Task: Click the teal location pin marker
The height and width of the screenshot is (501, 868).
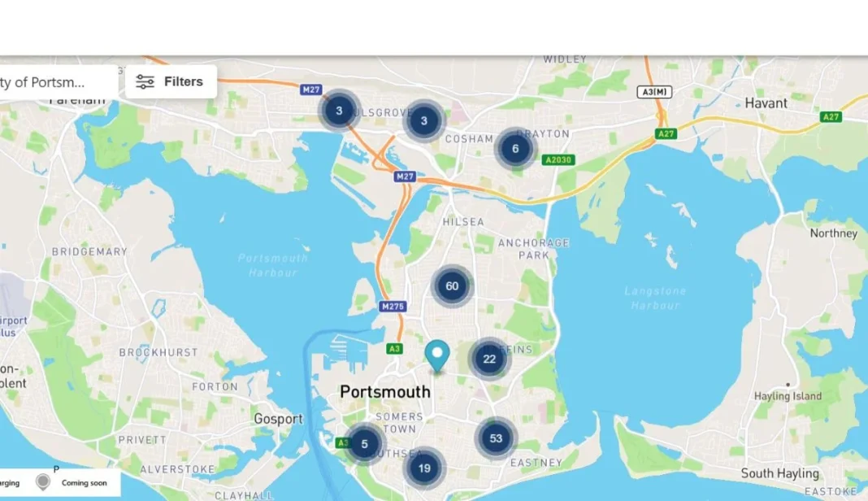Action: (x=437, y=356)
